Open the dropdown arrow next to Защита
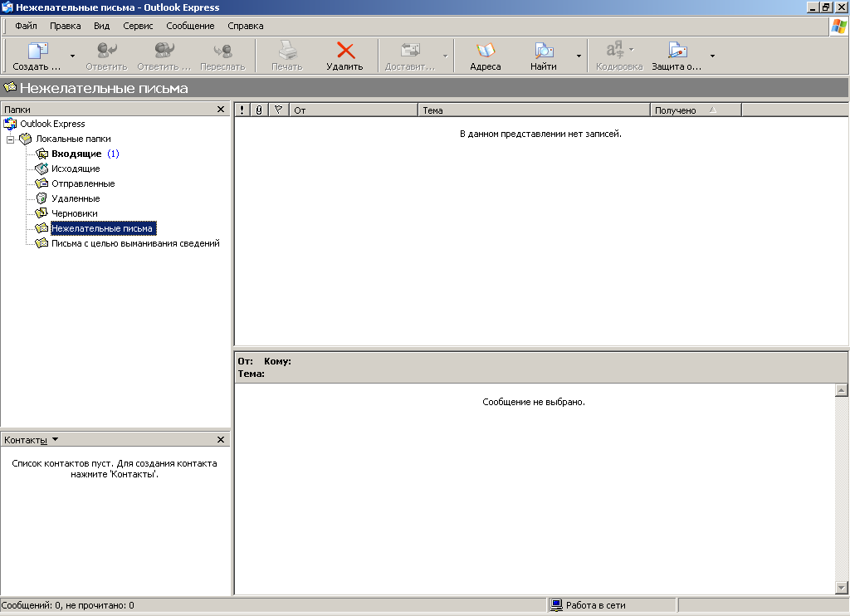850x616 pixels. 712,56
